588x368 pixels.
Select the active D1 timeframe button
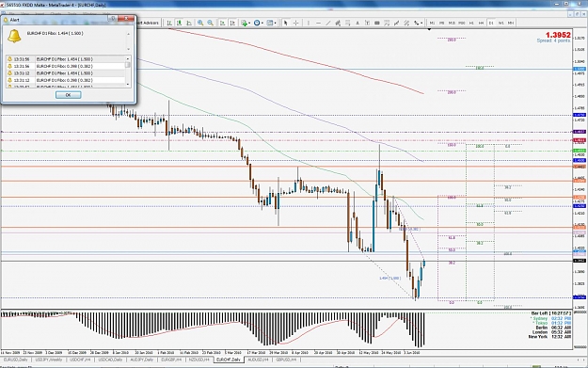tap(491, 23)
